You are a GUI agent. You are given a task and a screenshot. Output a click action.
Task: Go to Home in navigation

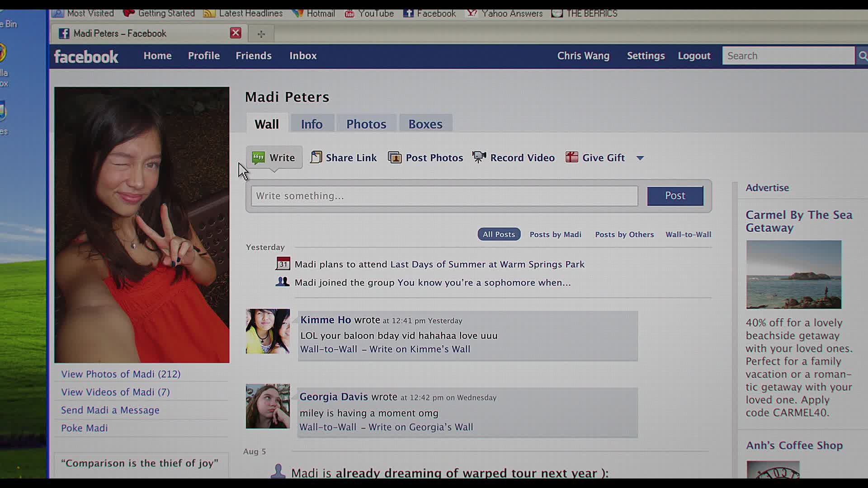coord(158,56)
